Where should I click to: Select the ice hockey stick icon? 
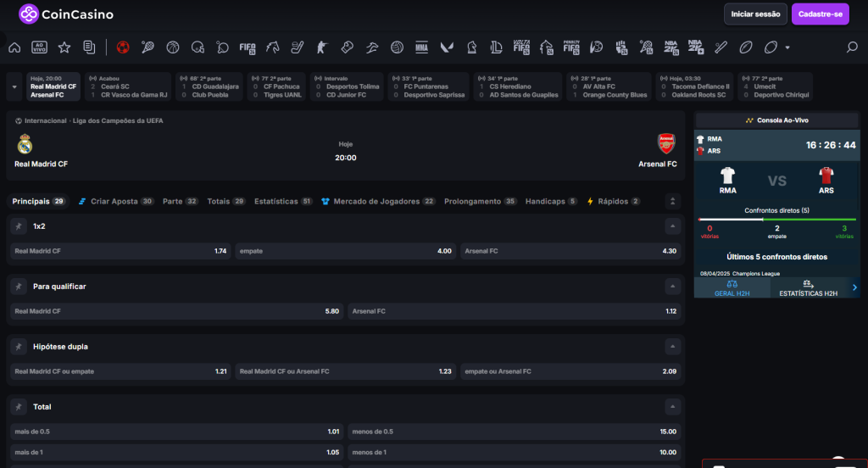298,47
